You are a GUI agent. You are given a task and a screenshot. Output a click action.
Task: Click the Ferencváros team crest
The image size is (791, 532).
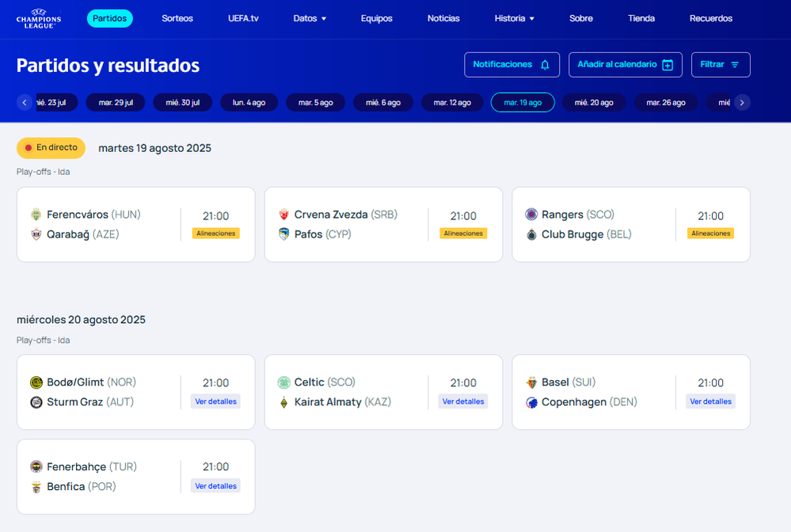(36, 215)
